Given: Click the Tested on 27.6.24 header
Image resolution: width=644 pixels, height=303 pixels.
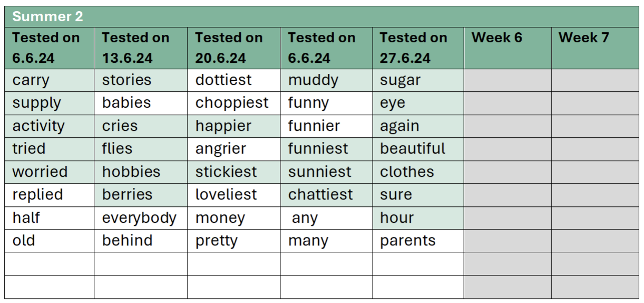Looking at the screenshot, I should pos(418,48).
